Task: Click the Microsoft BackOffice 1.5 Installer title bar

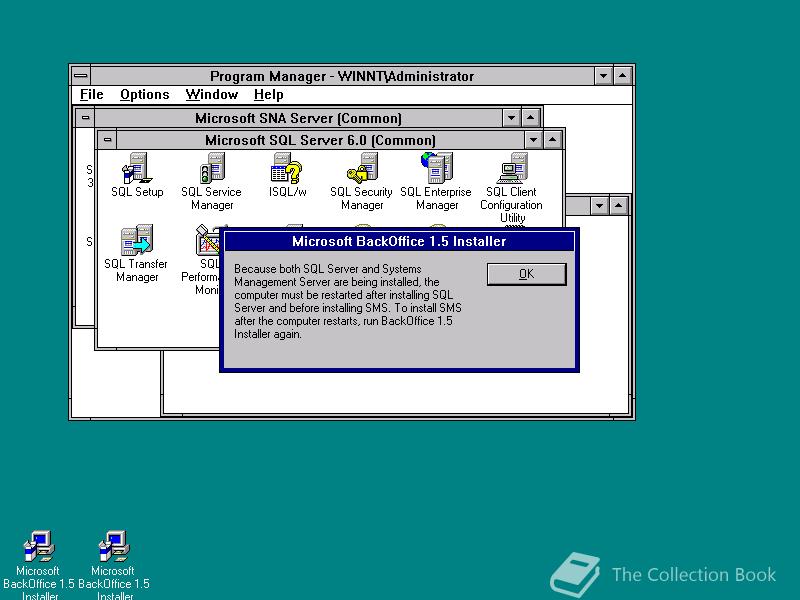Action: [399, 241]
